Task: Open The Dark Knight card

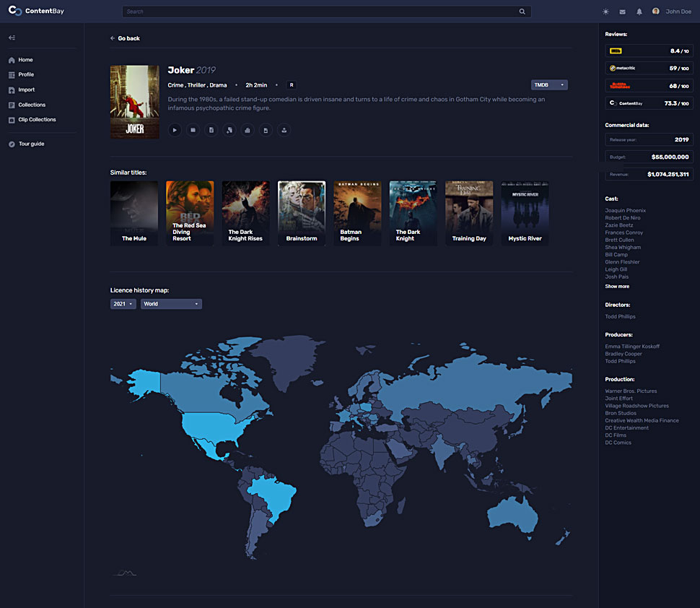Action: [x=413, y=213]
